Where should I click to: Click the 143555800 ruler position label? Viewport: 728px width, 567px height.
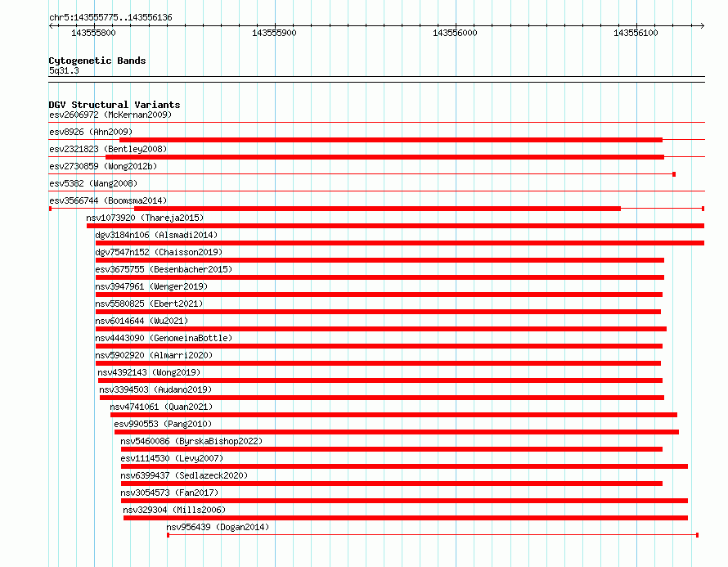coord(93,33)
